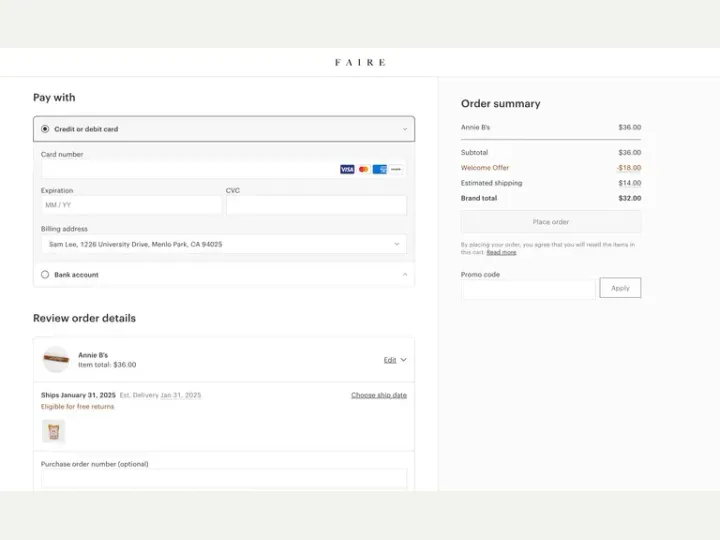This screenshot has height=540, width=720.
Task: Click the Apply promo code button
Action: point(620,288)
